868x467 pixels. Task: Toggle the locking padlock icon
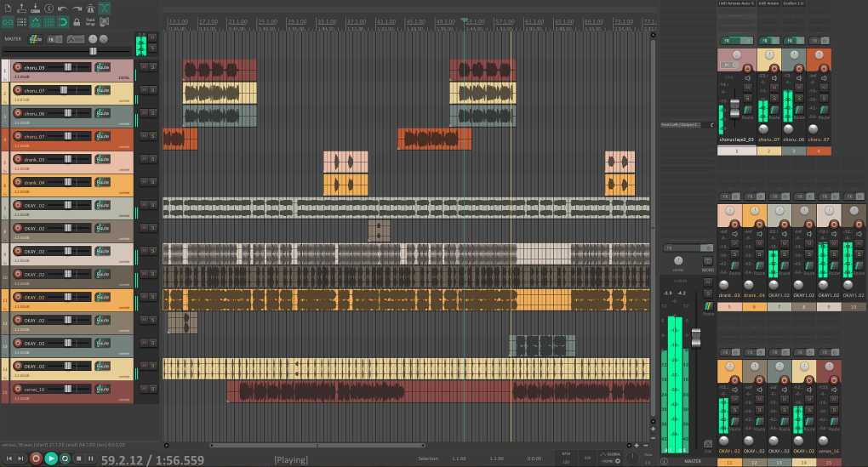click(x=77, y=22)
